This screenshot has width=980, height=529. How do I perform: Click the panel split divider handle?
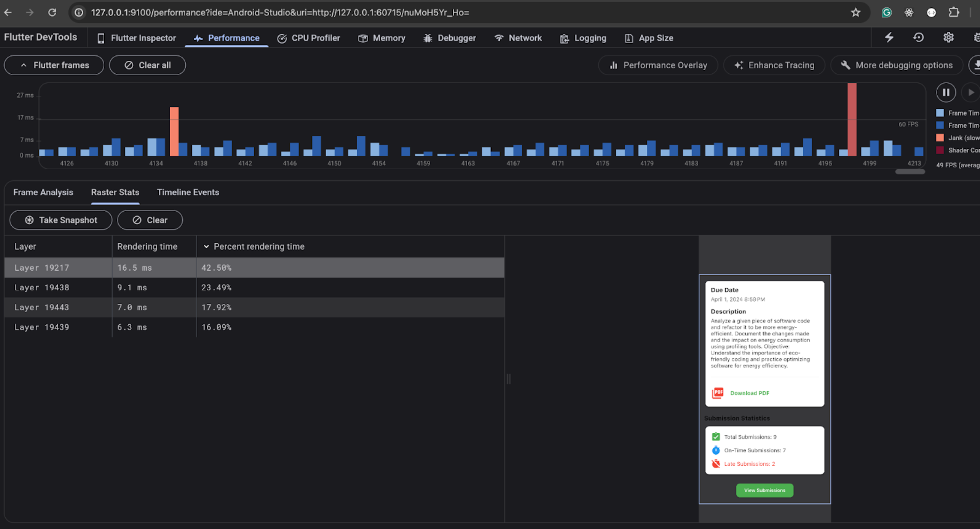tap(509, 379)
